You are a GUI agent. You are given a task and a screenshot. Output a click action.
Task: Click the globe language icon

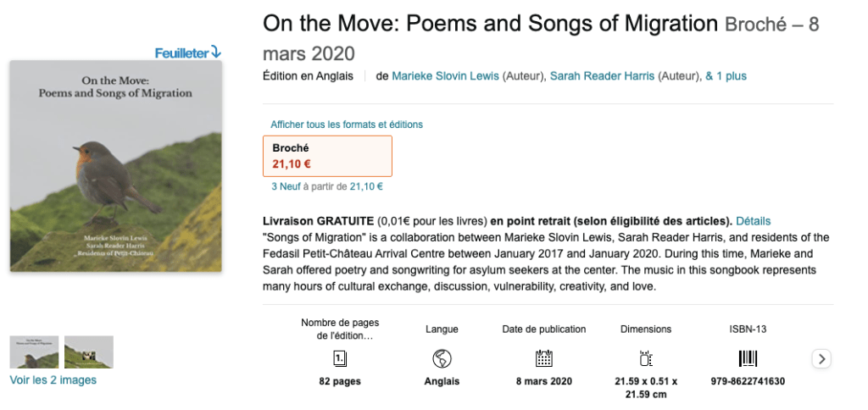coord(442,358)
